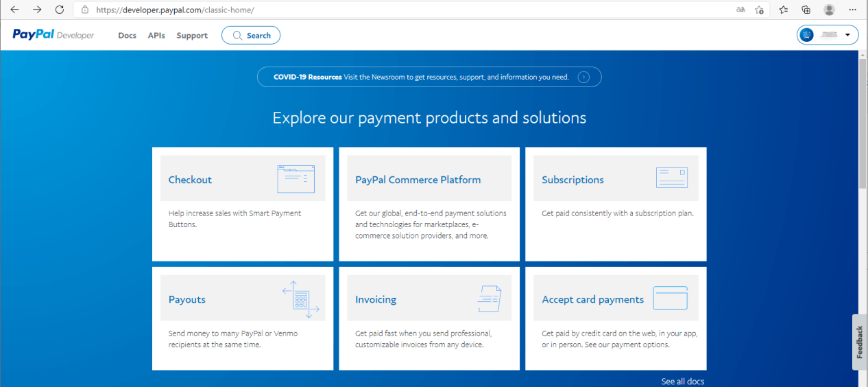Reload the current page
Screen dimensions: 868x387
tap(60, 10)
